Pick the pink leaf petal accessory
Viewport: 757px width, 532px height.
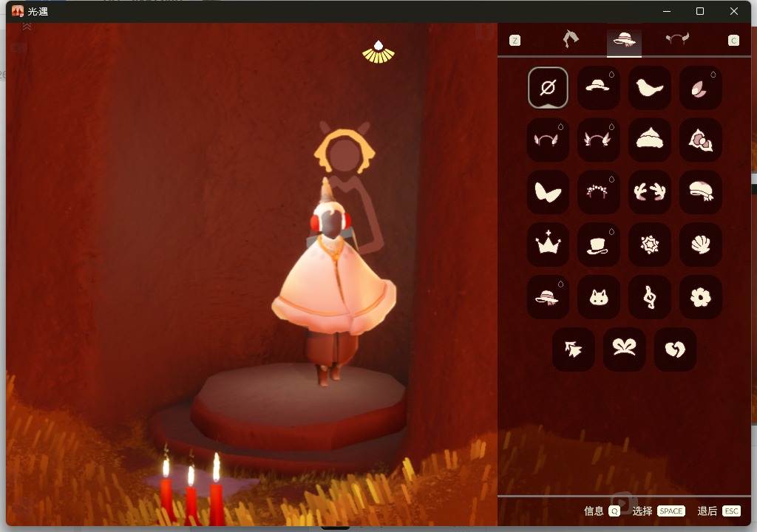pyautogui.click(x=700, y=88)
